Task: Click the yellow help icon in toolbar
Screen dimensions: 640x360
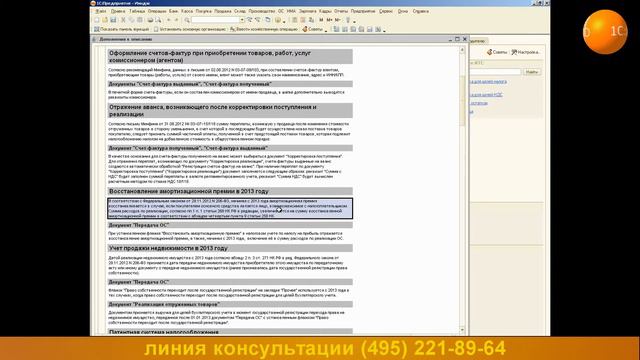Action: pos(278,20)
